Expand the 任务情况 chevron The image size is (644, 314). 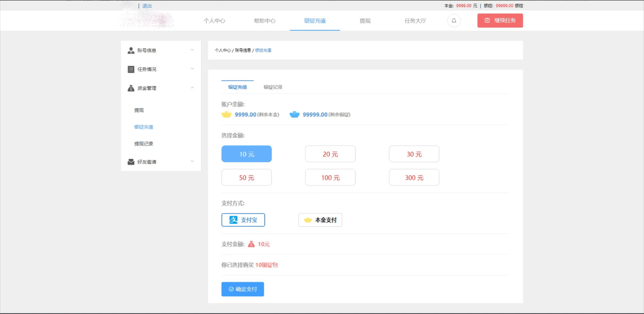[192, 69]
